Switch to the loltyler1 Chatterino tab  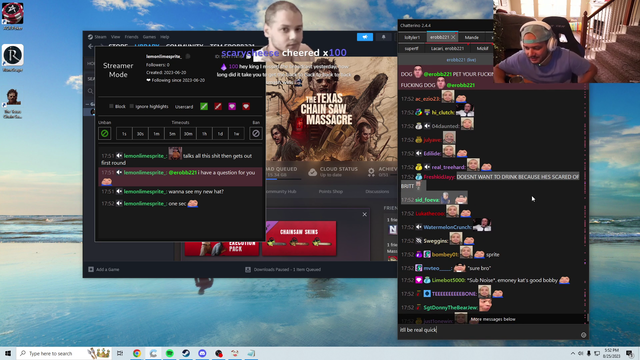coord(412,37)
